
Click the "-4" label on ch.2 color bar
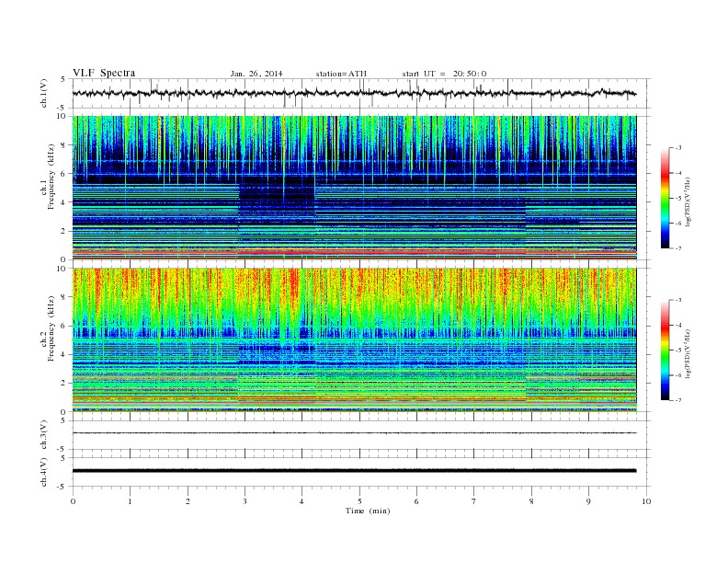[678, 325]
